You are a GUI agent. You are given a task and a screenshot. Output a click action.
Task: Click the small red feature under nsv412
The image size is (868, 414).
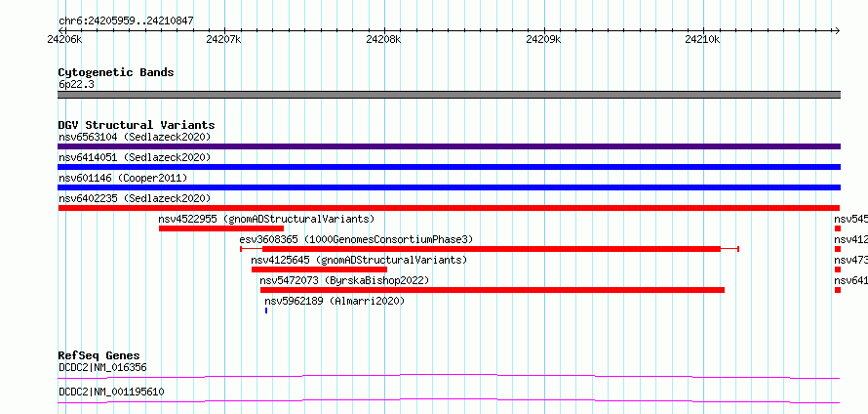(x=838, y=249)
